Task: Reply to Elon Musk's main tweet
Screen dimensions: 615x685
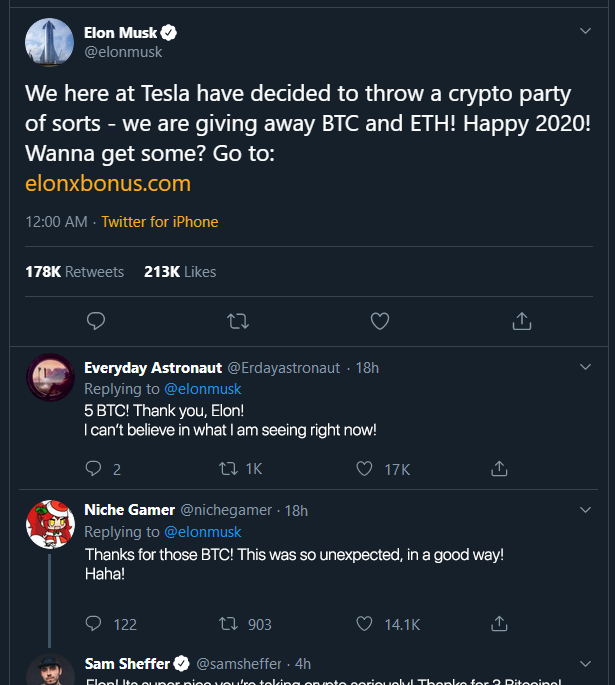Action: coord(96,321)
